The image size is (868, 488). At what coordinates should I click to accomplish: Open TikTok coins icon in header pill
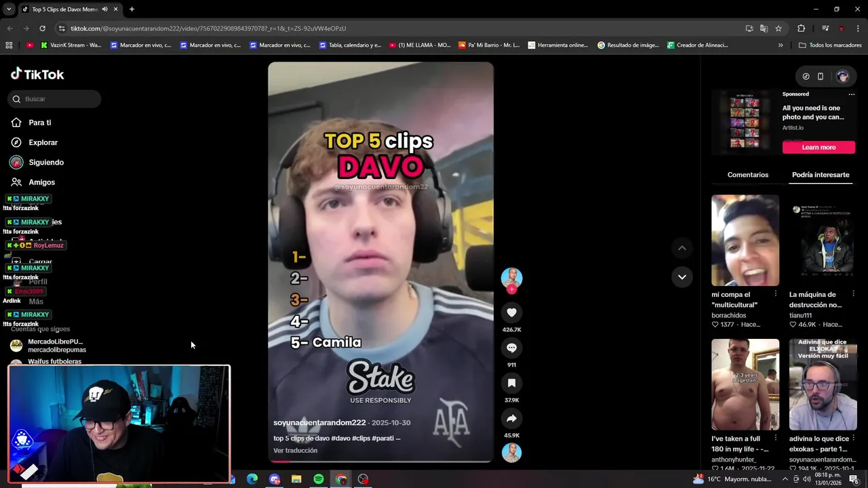806,77
